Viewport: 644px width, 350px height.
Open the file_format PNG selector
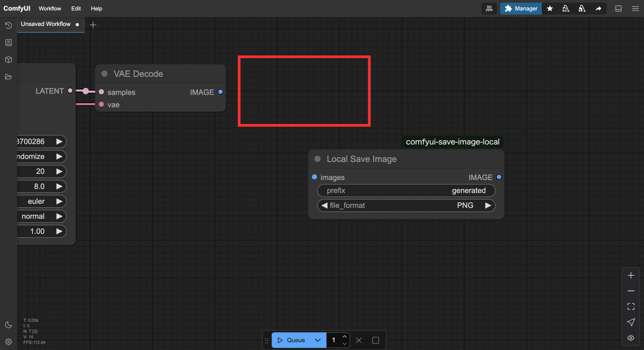tap(406, 206)
